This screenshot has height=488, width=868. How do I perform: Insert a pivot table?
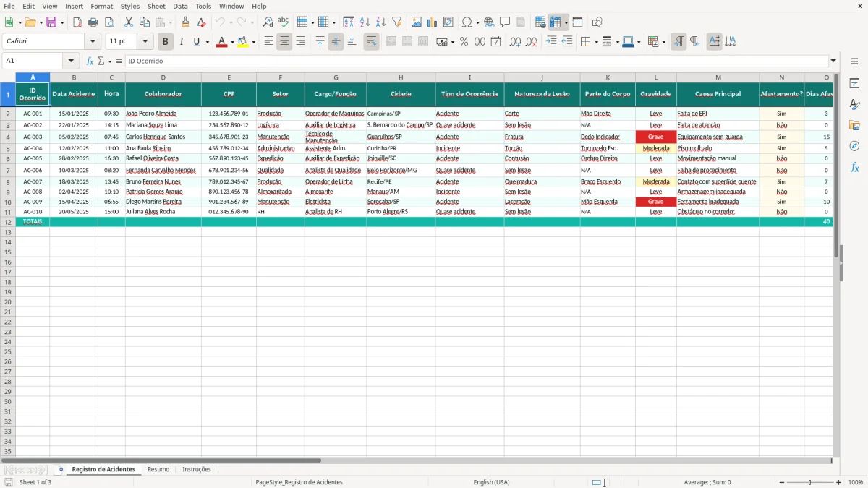click(x=448, y=22)
